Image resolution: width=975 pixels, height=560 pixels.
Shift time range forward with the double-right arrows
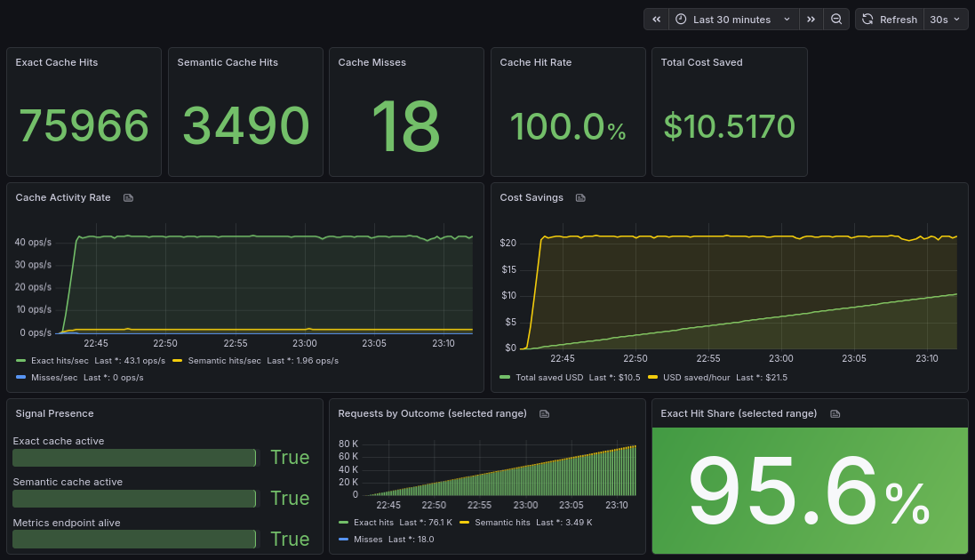pyautogui.click(x=811, y=19)
